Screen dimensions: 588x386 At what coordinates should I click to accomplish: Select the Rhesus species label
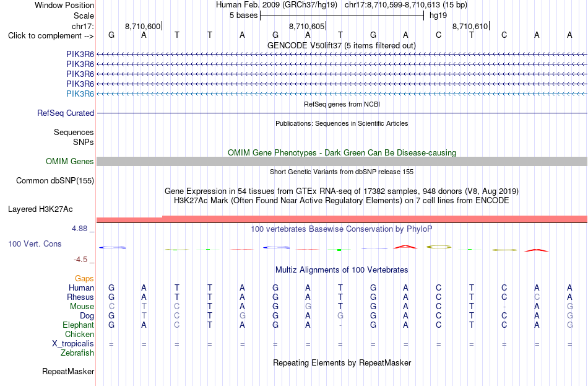[80, 297]
